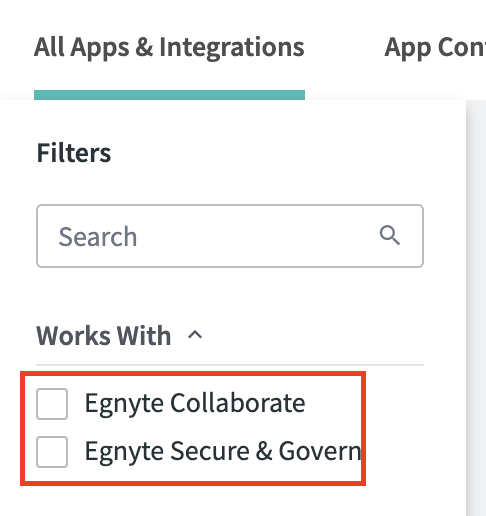Screen dimensions: 486x516
Task: Select the Egnyte Secure & Govern label text
Action: [223, 451]
